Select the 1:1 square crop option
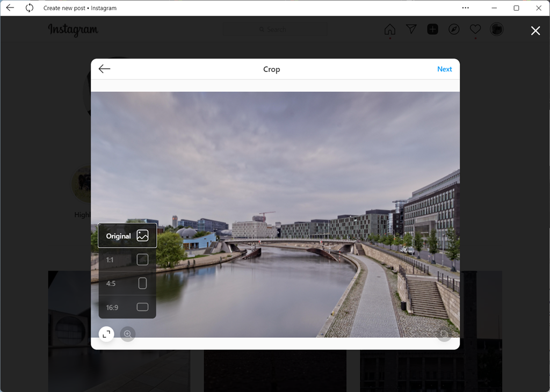This screenshot has height=392, width=550. [x=127, y=260]
